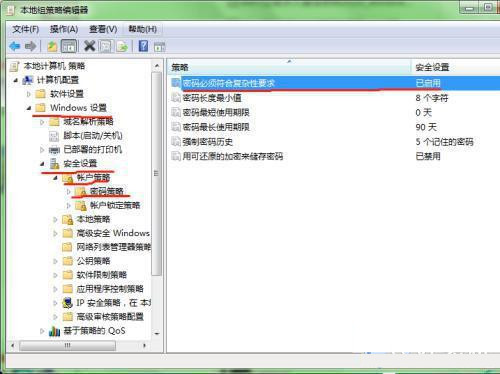Click the Properties toolbar icon
The image size is (500, 374).
[x=106, y=46]
